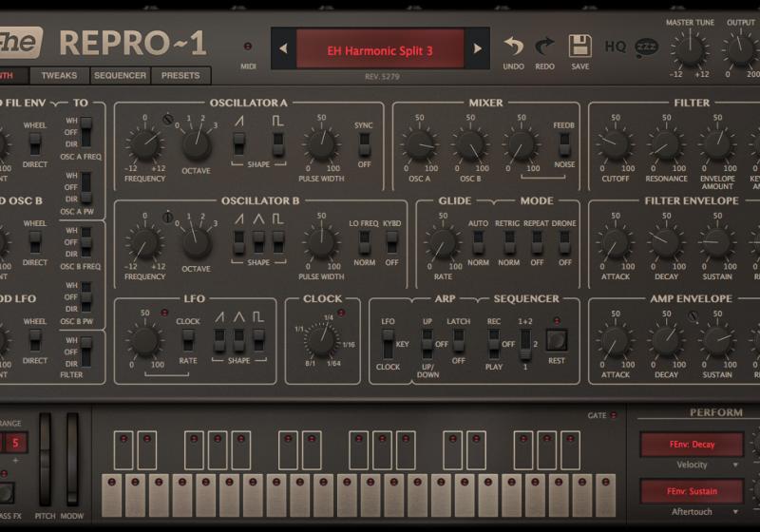
Task: Go to previous preset with left arrow
Action: point(283,47)
